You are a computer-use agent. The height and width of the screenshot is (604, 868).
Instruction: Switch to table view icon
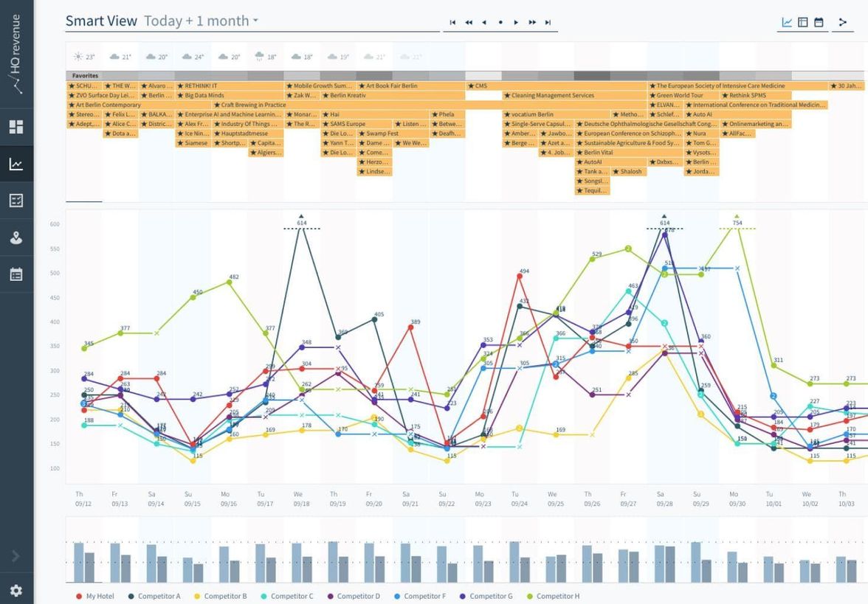(803, 22)
